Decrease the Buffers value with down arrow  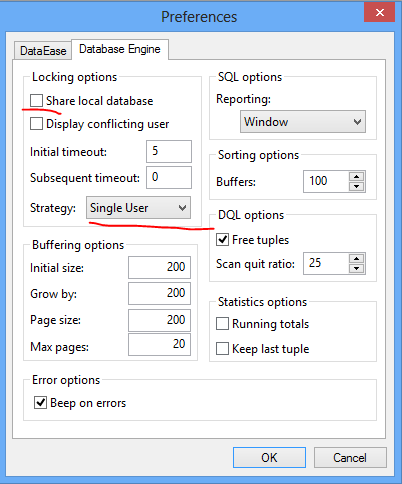[x=356, y=186]
